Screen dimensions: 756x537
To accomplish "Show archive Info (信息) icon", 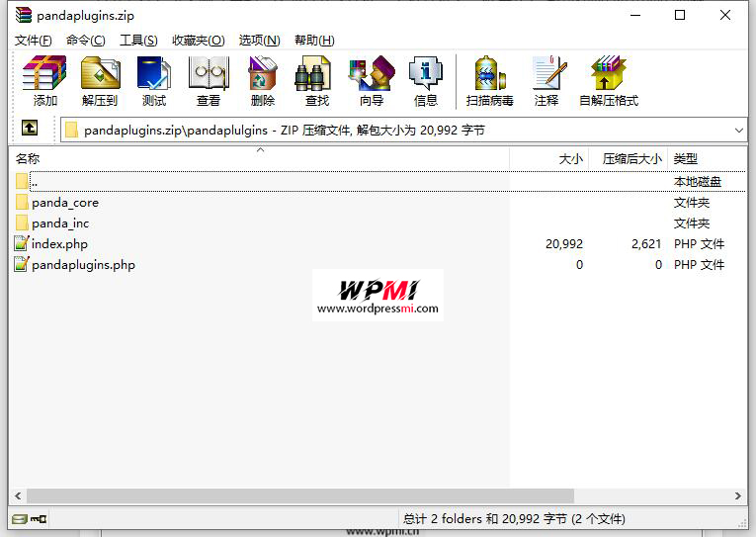I will (x=426, y=80).
